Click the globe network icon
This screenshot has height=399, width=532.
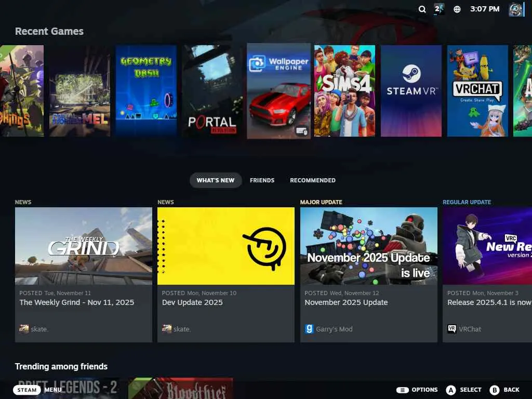pyautogui.click(x=457, y=9)
